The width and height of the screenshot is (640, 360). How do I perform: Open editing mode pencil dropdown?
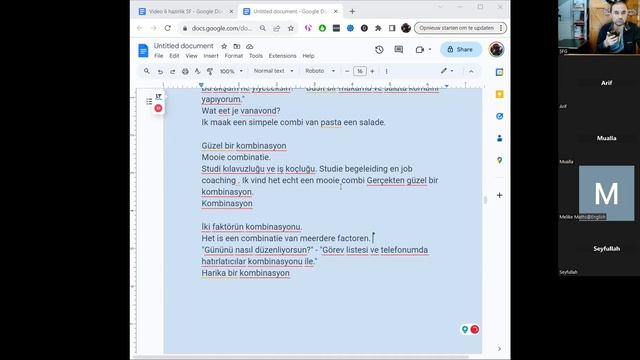pos(447,71)
